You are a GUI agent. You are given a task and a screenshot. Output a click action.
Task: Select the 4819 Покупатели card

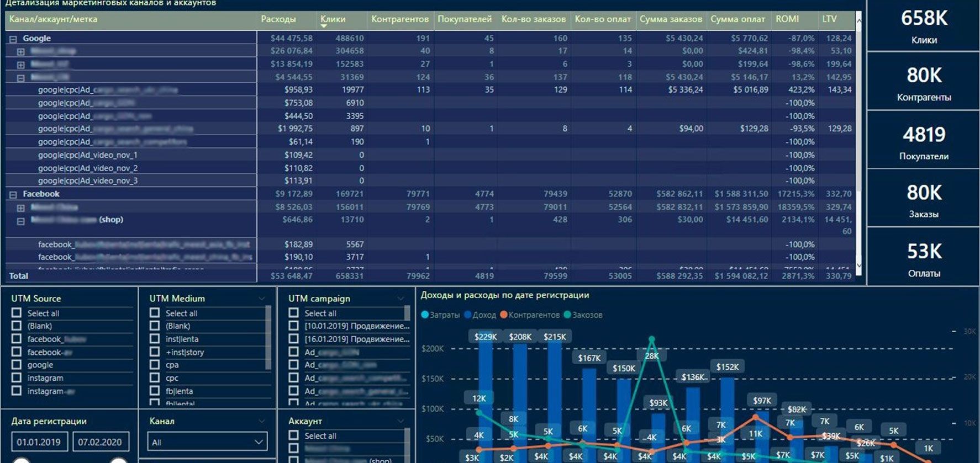point(924,140)
